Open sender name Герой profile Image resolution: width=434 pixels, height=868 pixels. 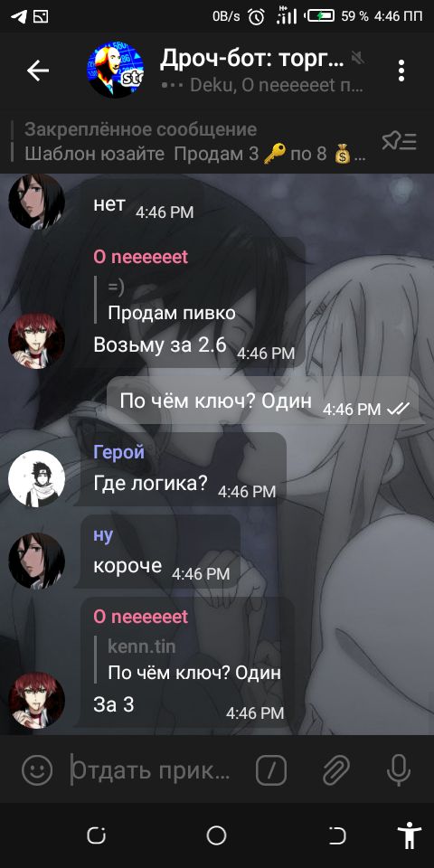pyautogui.click(x=119, y=452)
